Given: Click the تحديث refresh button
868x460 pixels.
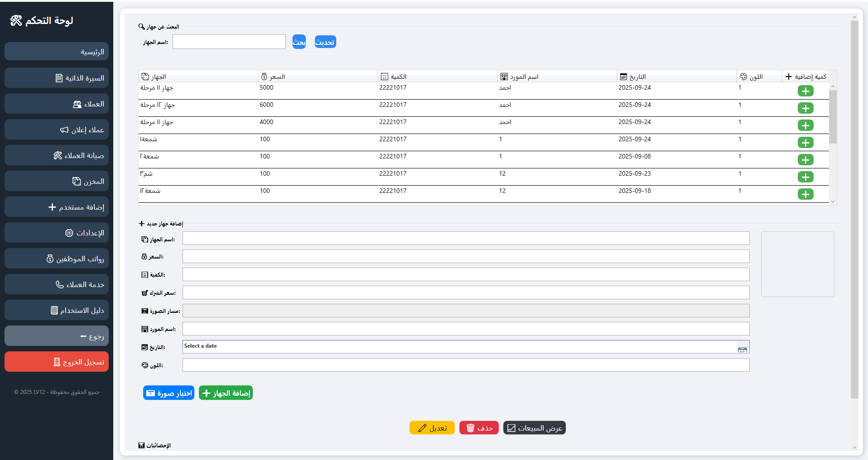Looking at the screenshot, I should pos(325,42).
